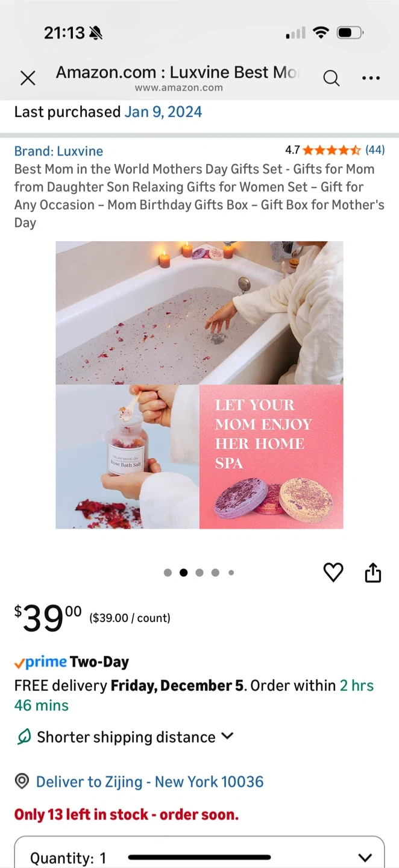Tap the star rating icons
Image resolution: width=399 pixels, height=868 pixels.
[331, 150]
